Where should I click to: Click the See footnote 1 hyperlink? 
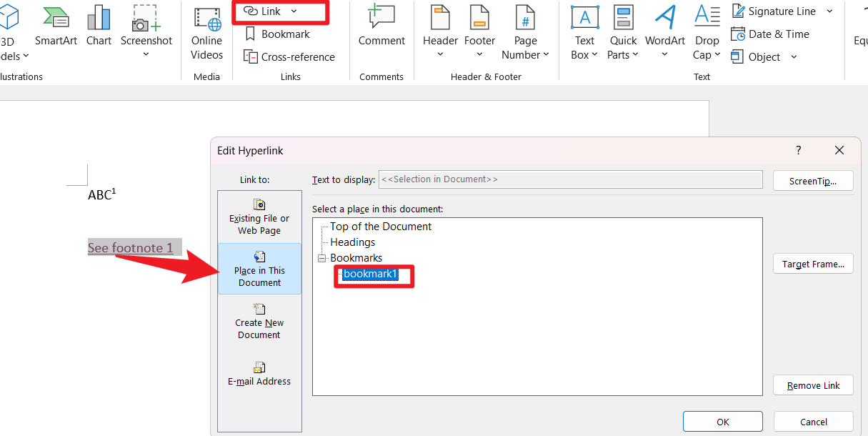130,248
